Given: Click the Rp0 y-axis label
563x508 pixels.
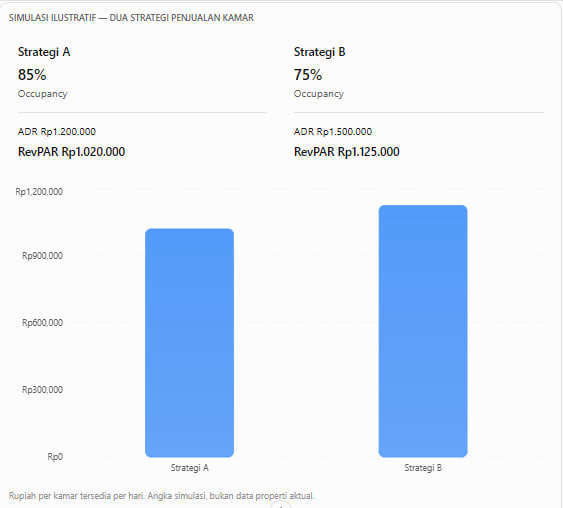Looking at the screenshot, I should click(x=55, y=457).
